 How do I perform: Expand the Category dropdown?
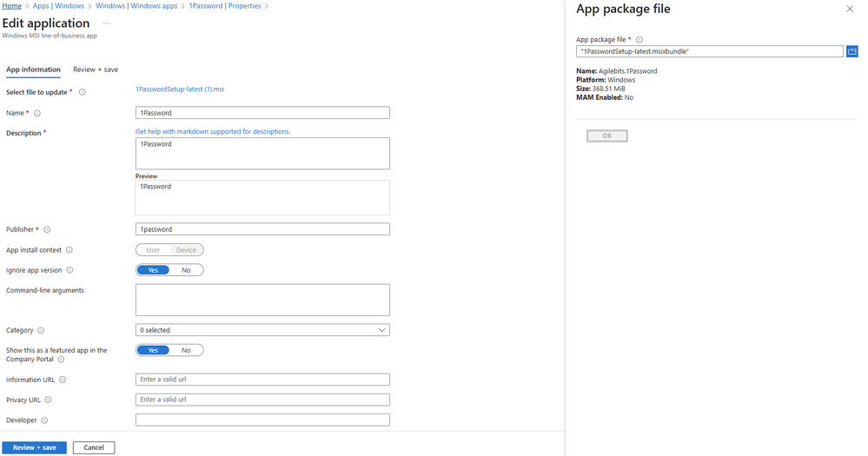pyautogui.click(x=262, y=330)
